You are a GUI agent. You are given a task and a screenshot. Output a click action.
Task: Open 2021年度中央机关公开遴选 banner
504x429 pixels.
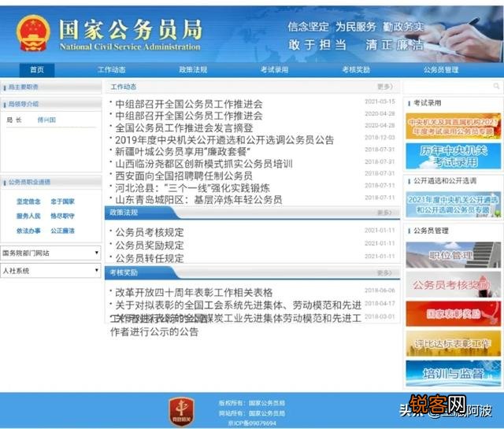pos(454,205)
